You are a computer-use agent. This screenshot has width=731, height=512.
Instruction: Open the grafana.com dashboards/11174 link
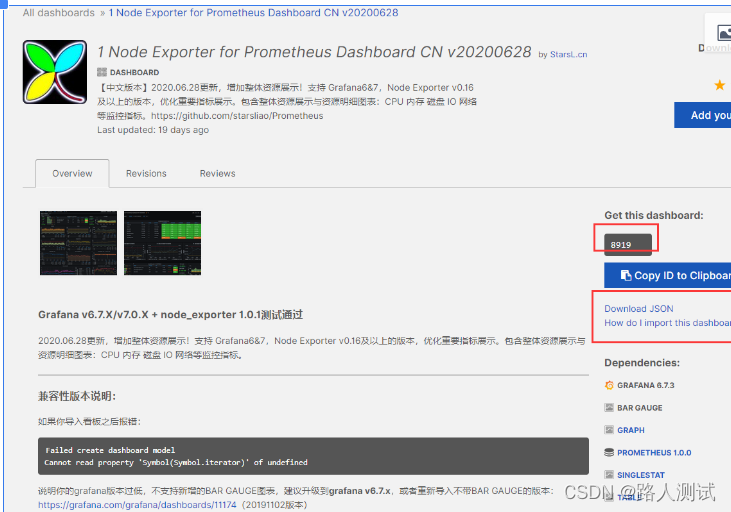point(137,505)
